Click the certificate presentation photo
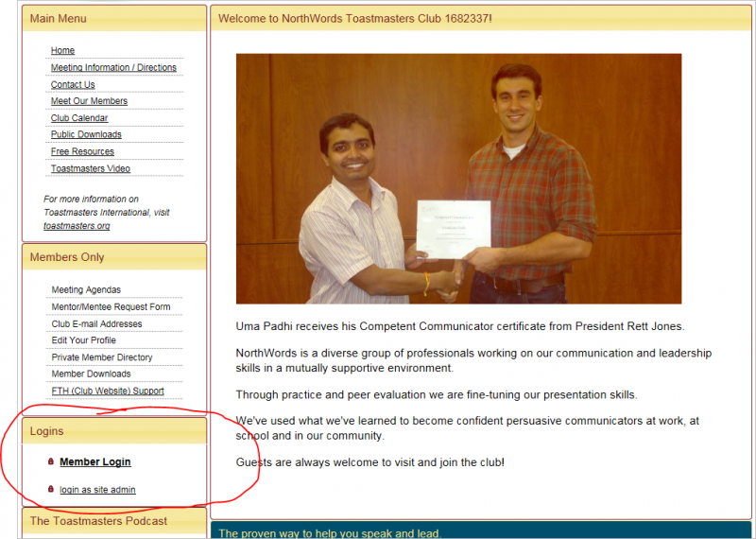The image size is (756, 539). click(x=458, y=179)
